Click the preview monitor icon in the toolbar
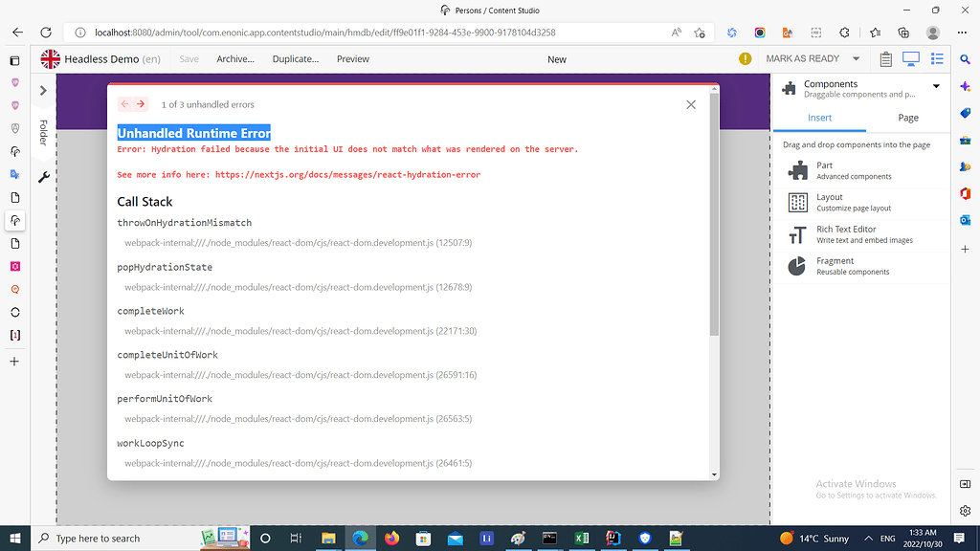The height and width of the screenshot is (551, 980). click(910, 58)
